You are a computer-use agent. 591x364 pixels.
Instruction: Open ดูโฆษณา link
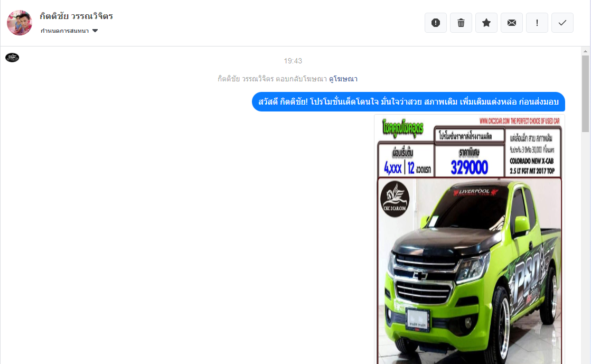coord(343,79)
